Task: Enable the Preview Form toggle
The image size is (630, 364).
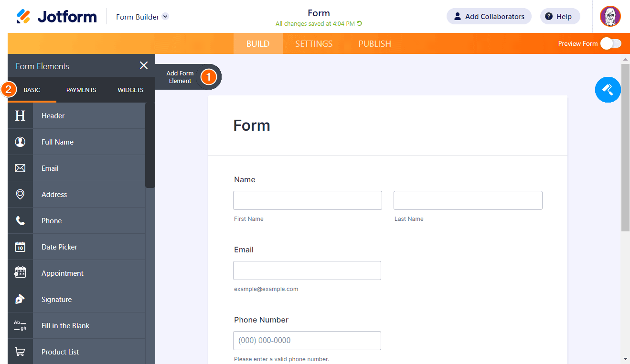Action: coord(611,43)
